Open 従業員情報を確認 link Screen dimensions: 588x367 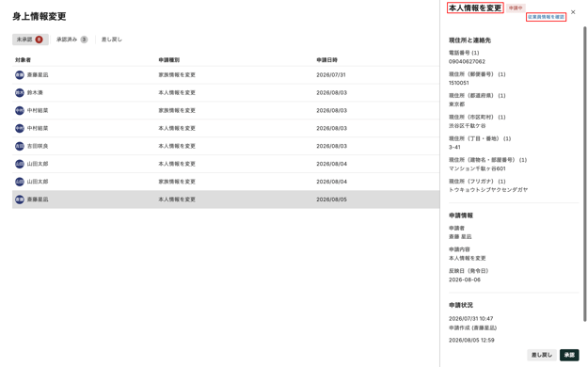click(x=546, y=17)
